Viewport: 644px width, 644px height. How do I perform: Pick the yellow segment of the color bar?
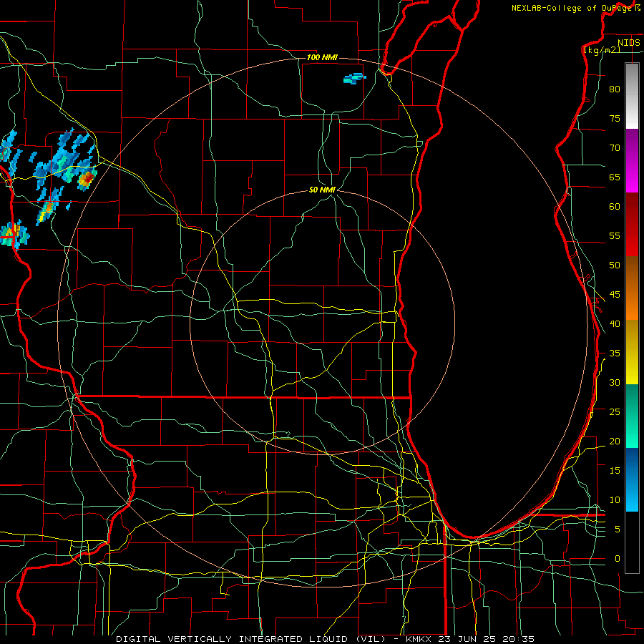click(632, 352)
